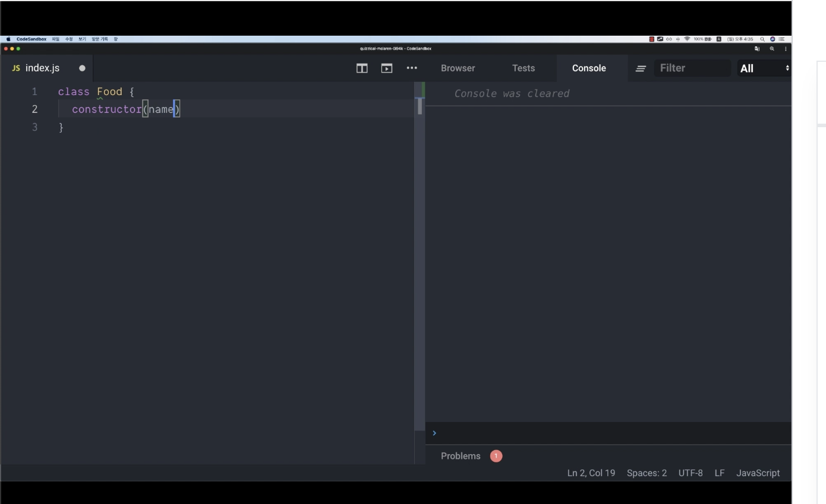Click the input source 'A' icon in menu bar
The height and width of the screenshot is (504, 826).
coord(718,39)
